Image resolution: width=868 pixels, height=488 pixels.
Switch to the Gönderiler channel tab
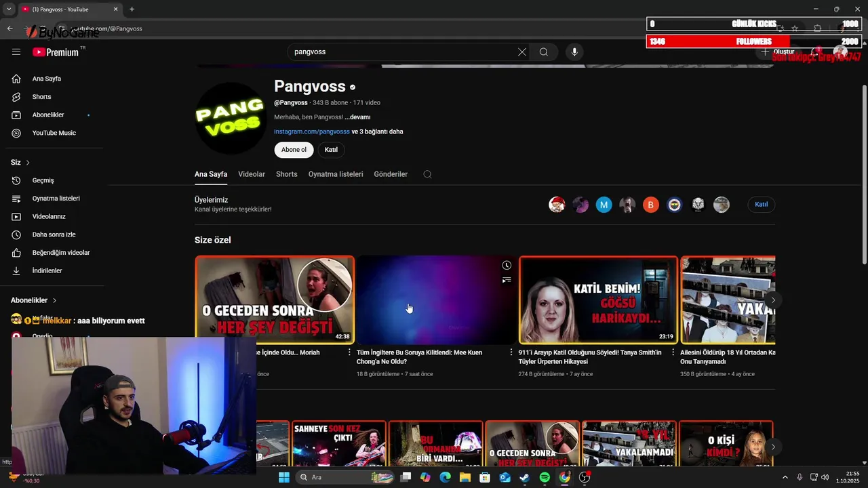pos(391,174)
